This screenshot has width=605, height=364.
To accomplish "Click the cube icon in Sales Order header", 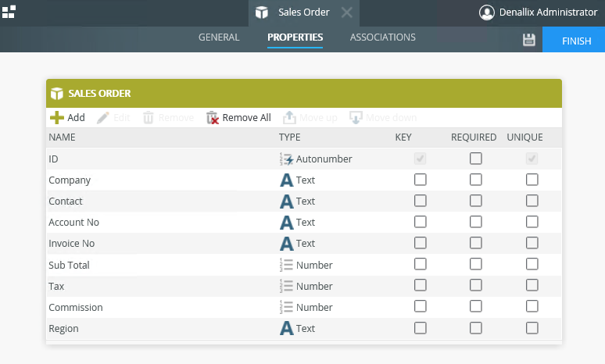I will click(x=56, y=94).
